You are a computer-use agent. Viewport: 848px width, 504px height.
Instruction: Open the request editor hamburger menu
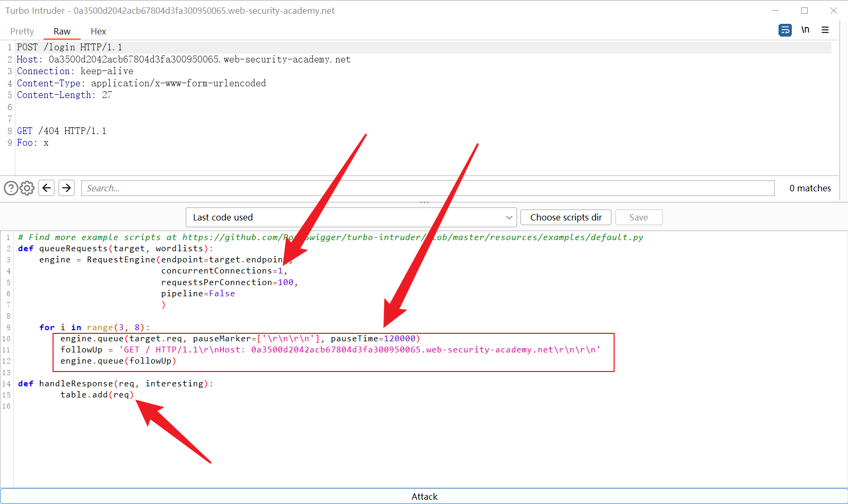(825, 30)
